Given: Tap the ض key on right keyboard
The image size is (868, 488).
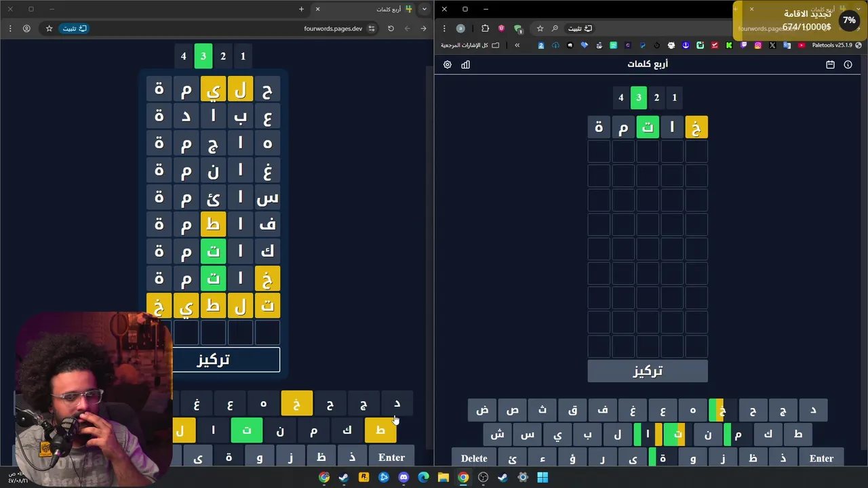Looking at the screenshot, I should click(482, 410).
